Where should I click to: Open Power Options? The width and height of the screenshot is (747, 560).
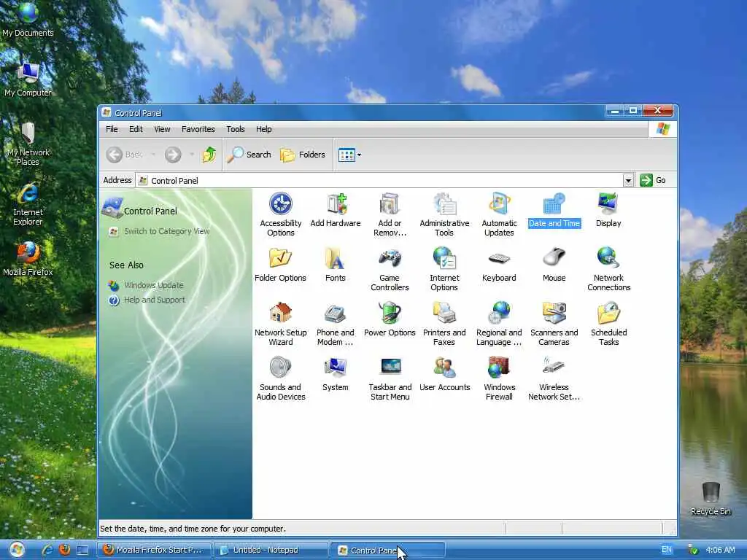[390, 319]
